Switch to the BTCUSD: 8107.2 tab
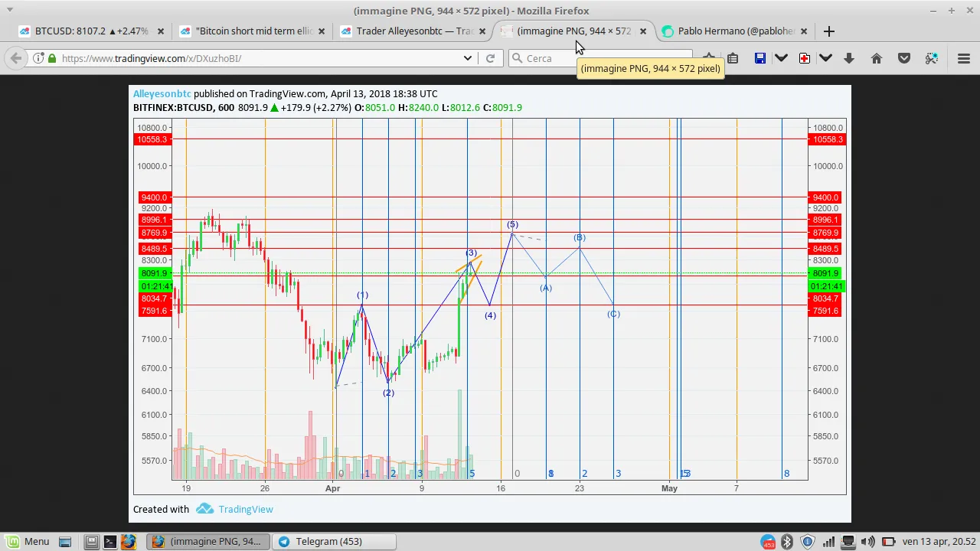 (92, 31)
